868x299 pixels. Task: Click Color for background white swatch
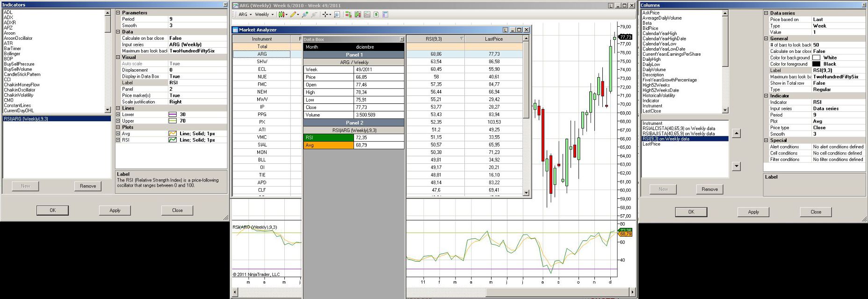[817, 58]
